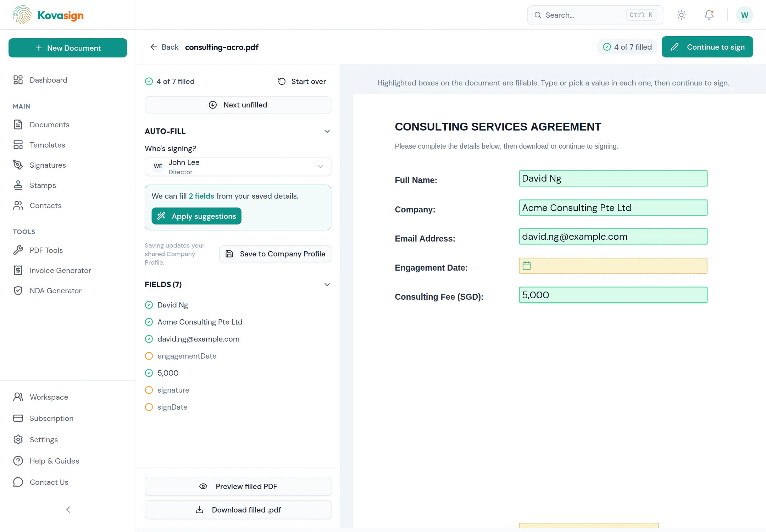Click the save disk icon for Company Profile
This screenshot has height=532, width=766.
click(229, 254)
